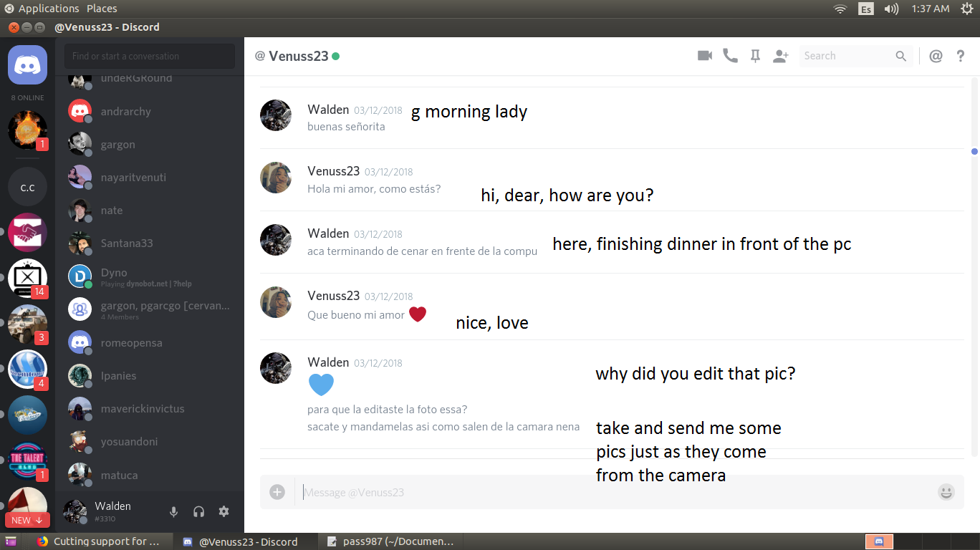
Task: Open Discord home direct messages button
Action: [x=27, y=64]
